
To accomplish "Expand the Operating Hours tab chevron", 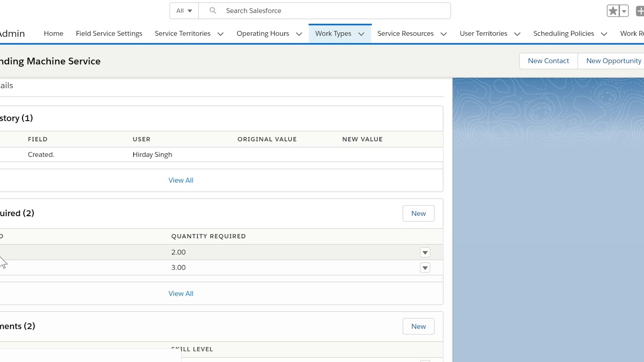I will [x=299, y=34].
